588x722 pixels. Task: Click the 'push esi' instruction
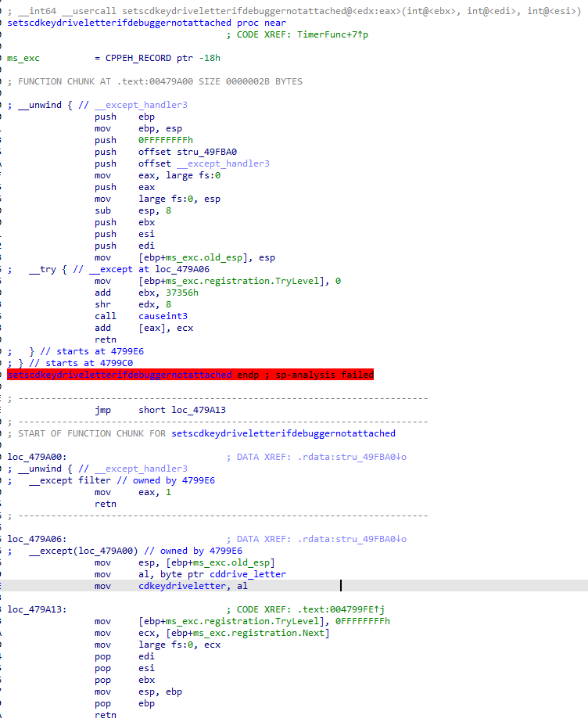(x=124, y=234)
